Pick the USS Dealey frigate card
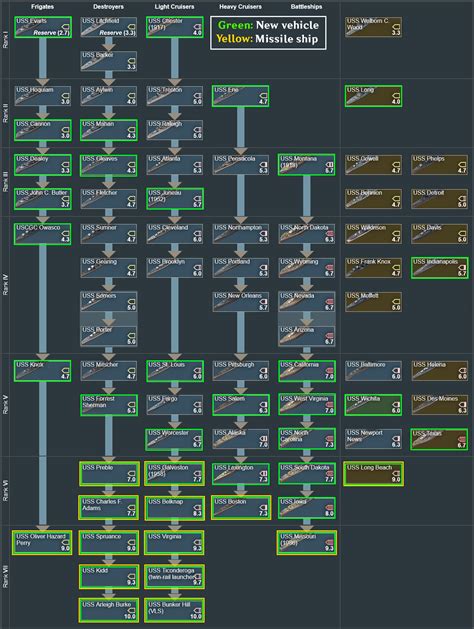This screenshot has height=629, width=474. (43, 165)
